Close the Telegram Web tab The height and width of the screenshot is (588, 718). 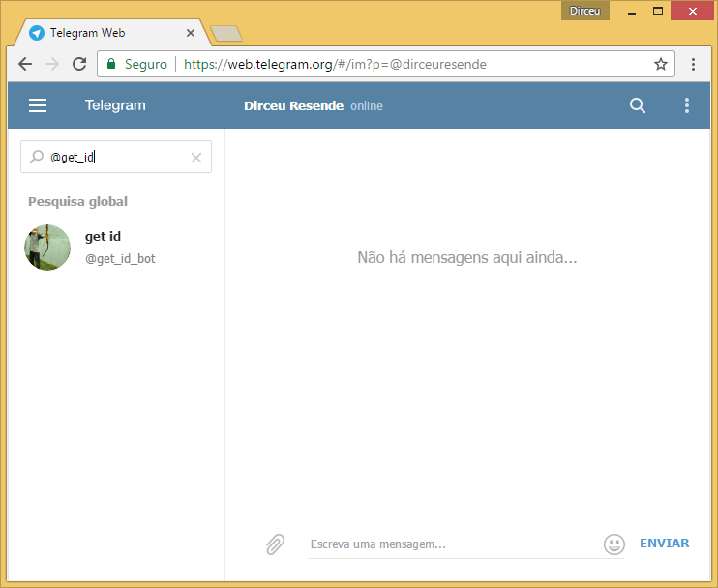point(191,33)
